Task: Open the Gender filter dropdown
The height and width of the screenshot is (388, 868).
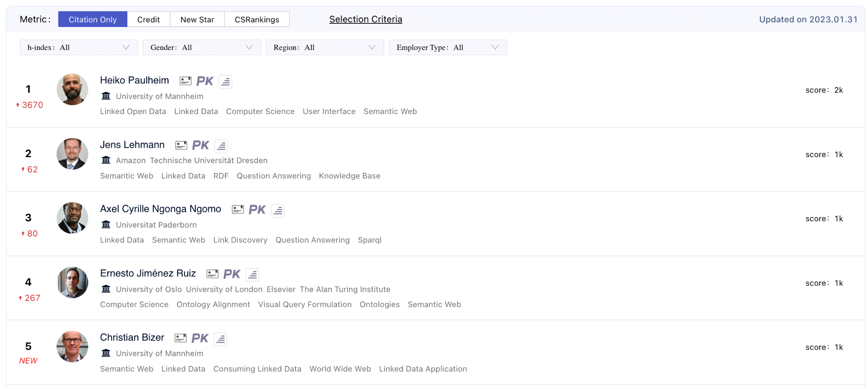Action: click(202, 48)
